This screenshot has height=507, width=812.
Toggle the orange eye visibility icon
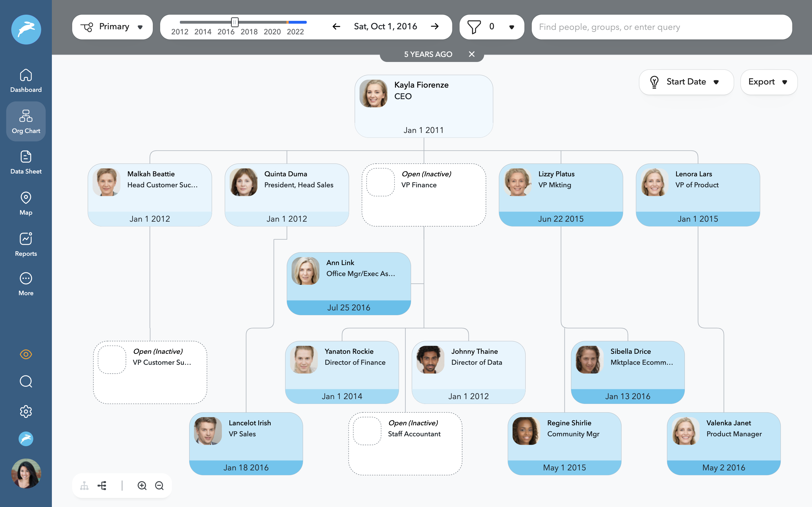click(x=26, y=354)
